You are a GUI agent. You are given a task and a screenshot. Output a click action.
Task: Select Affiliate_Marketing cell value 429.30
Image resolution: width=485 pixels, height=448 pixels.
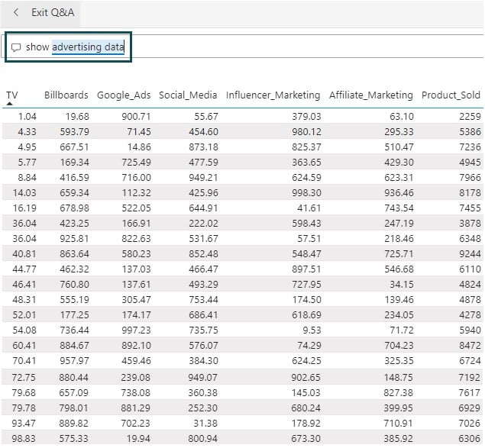[x=399, y=163]
